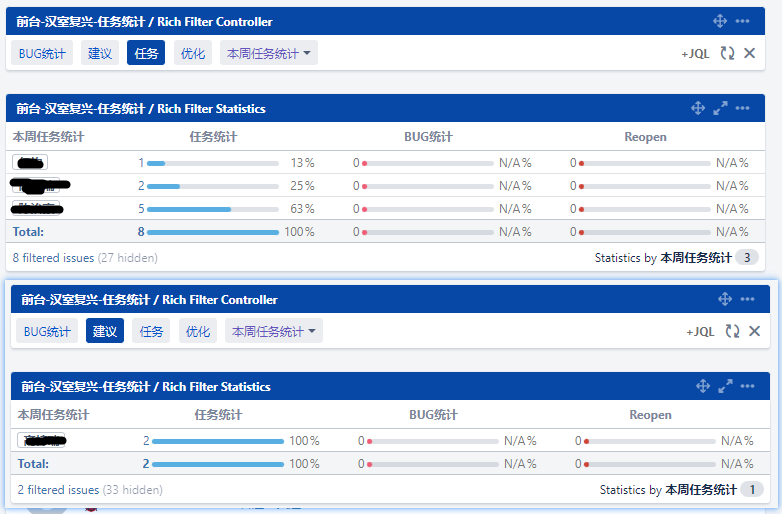Toggle the BUG统计 filter in top Controller
Image resolution: width=782 pixels, height=514 pixels.
pyautogui.click(x=42, y=53)
